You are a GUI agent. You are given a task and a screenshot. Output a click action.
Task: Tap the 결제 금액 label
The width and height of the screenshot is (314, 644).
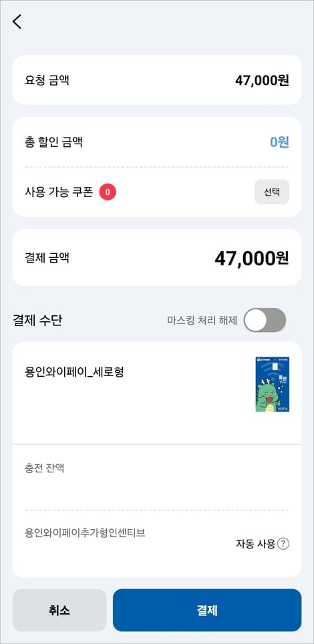point(47,258)
